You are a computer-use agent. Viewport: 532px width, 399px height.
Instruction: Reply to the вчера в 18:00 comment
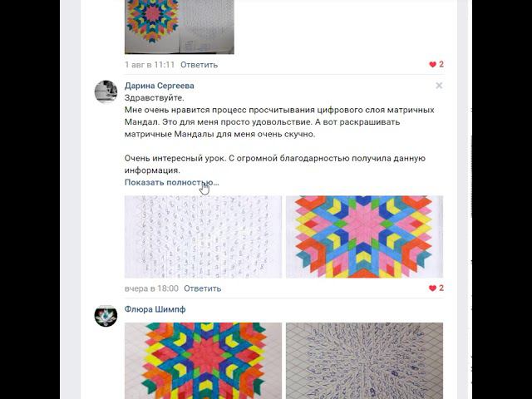[x=203, y=288]
